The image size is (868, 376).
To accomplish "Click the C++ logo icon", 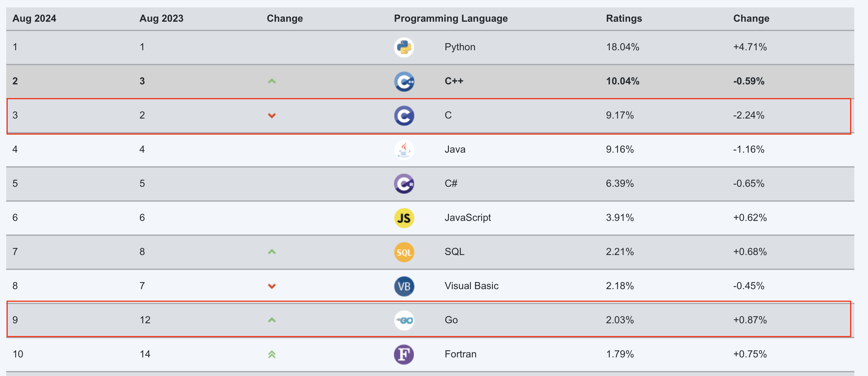I will point(404,81).
